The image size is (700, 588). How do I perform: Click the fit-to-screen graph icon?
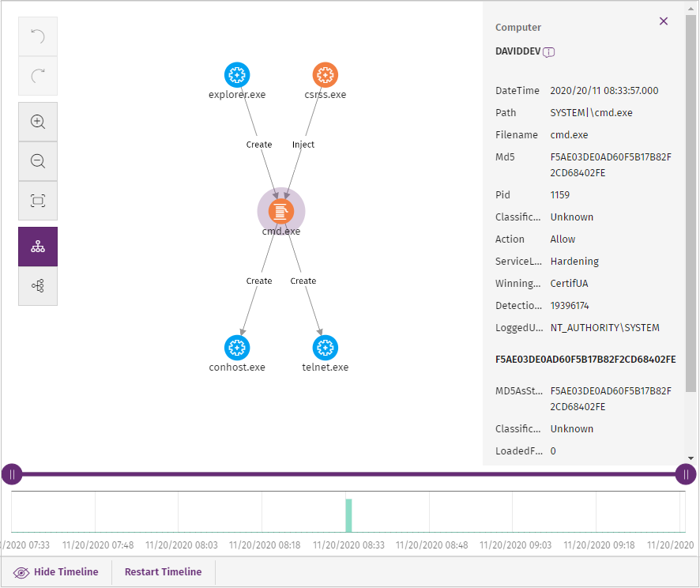coord(37,201)
